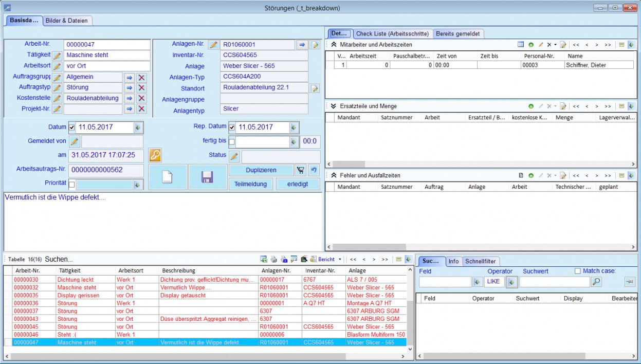Switch to the Bilder & Dateien tab
Screen dimensions: 641x364
pyautogui.click(x=66, y=21)
